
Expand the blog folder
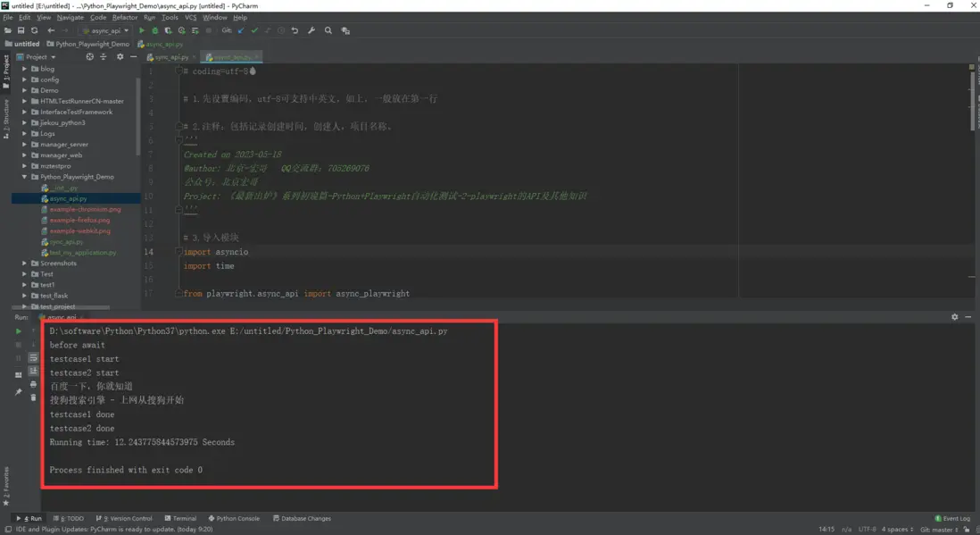[x=25, y=69]
